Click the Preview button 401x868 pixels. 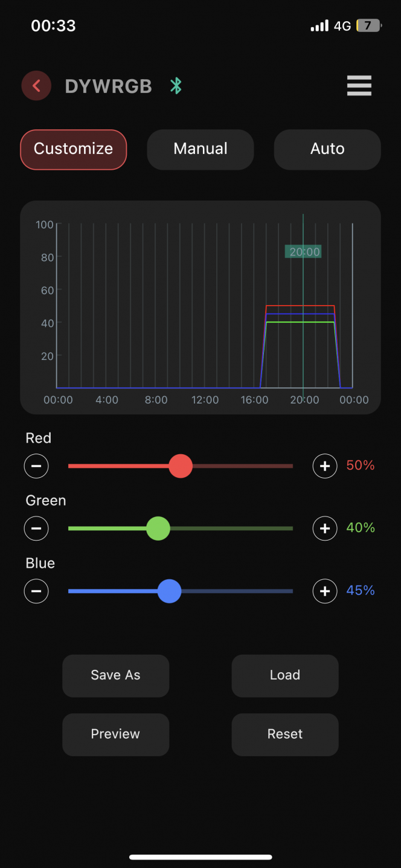pos(115,735)
